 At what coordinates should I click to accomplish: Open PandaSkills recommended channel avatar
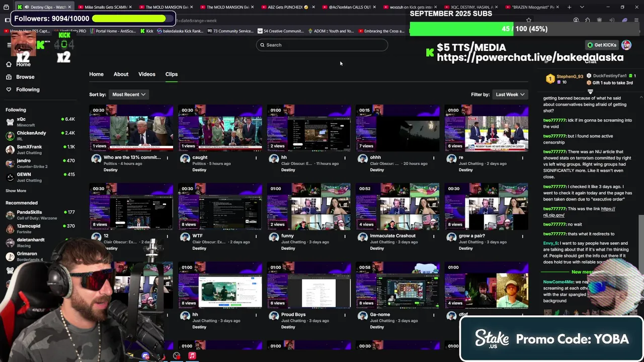(x=10, y=215)
